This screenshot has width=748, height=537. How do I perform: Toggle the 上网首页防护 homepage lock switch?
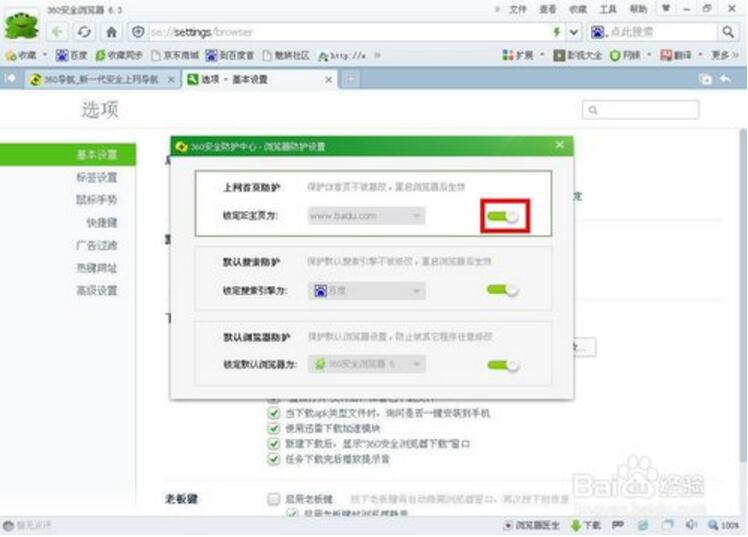503,217
